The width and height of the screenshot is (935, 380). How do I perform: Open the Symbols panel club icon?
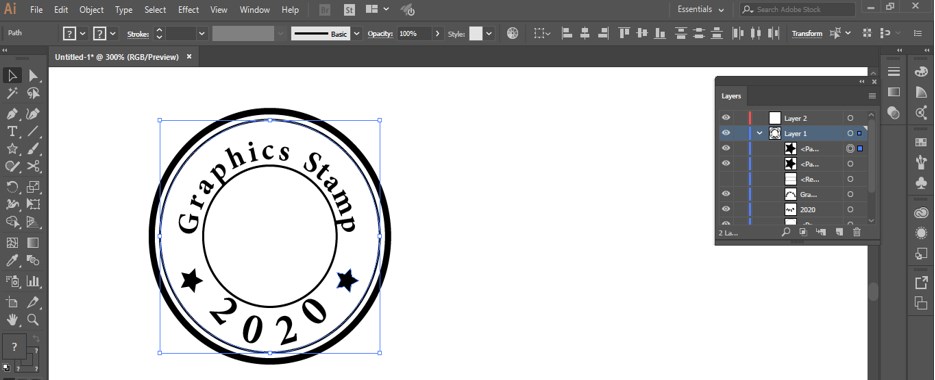click(921, 183)
